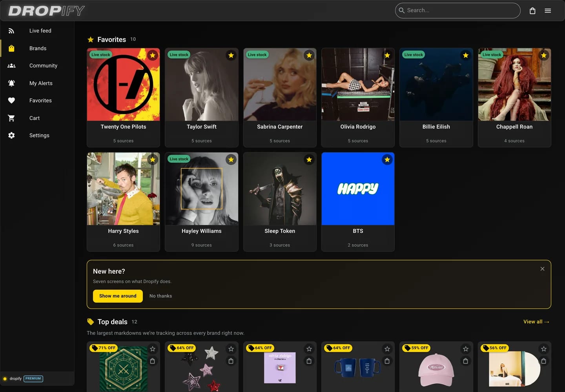The image size is (565, 392).
Task: Open Harry Styles brand image
Action: click(123, 189)
